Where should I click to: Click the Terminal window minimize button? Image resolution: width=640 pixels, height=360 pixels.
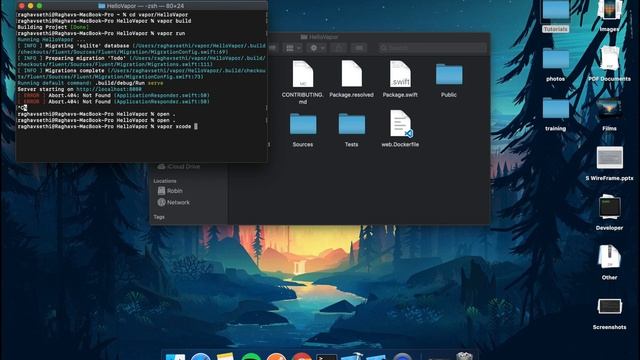(x=31, y=6)
